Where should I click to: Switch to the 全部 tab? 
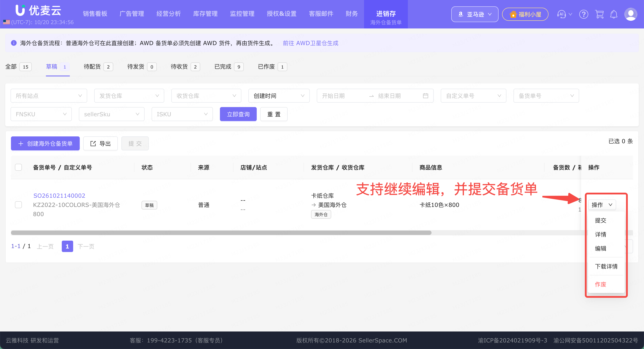(x=18, y=67)
